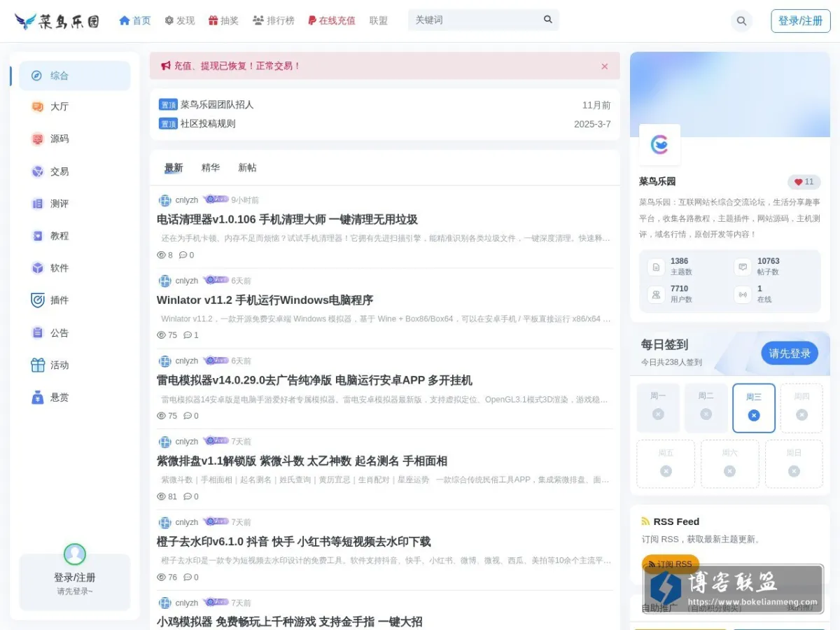840x630 pixels.
Task: Open the 发现 nav item
Action: click(x=180, y=20)
